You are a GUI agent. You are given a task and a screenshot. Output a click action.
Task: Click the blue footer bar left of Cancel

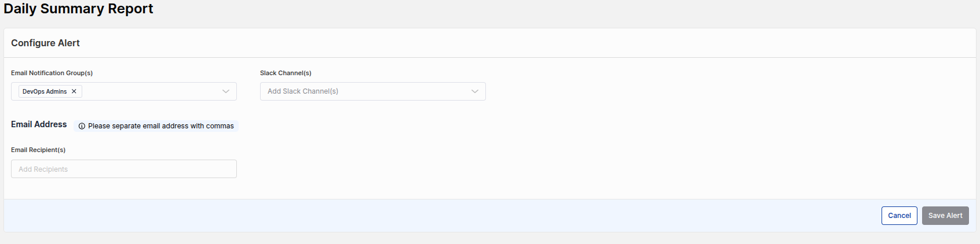[440, 216]
